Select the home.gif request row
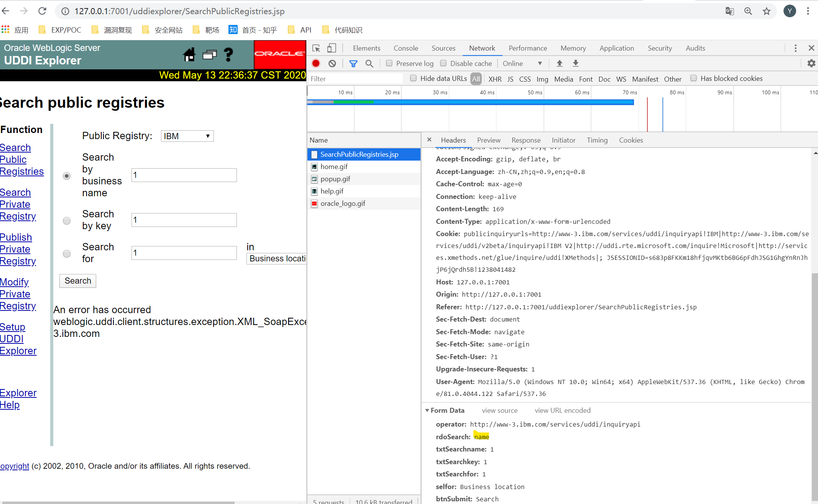818x504 pixels. tap(364, 167)
